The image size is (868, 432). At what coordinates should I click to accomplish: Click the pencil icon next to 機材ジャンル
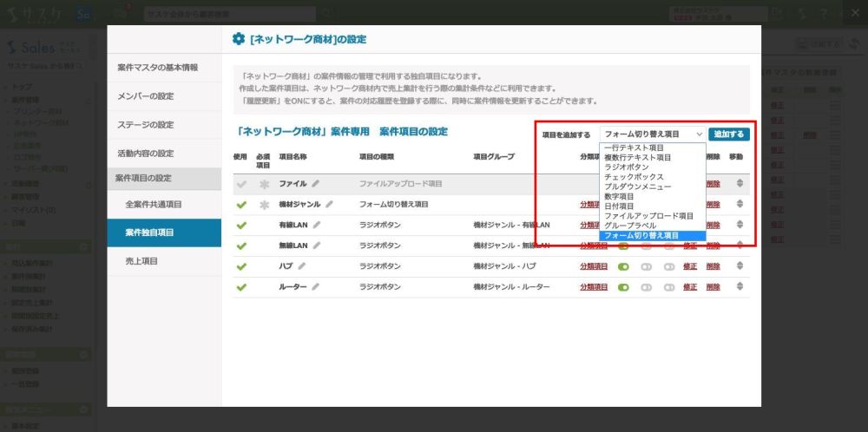(x=329, y=204)
